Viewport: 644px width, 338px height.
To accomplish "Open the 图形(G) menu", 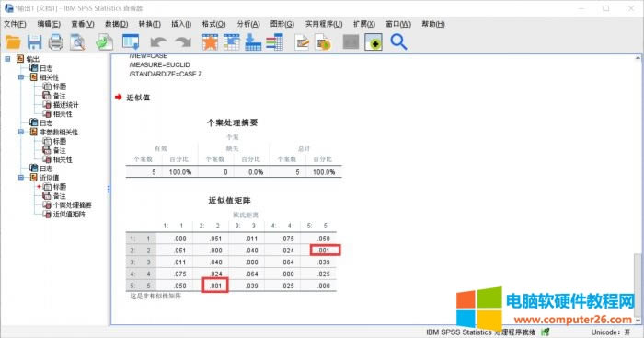I will 282,24.
